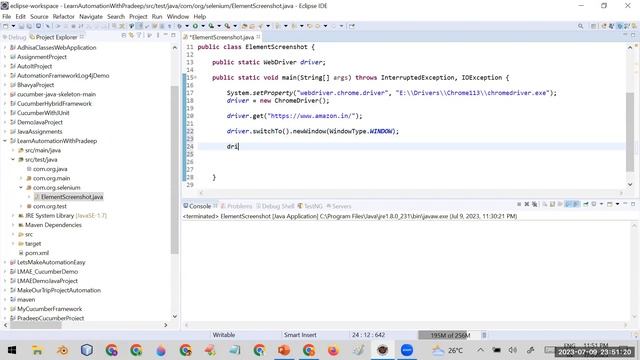Open the Run launch dropdown arrow
Screen dimensions: 640x360
[203, 26]
